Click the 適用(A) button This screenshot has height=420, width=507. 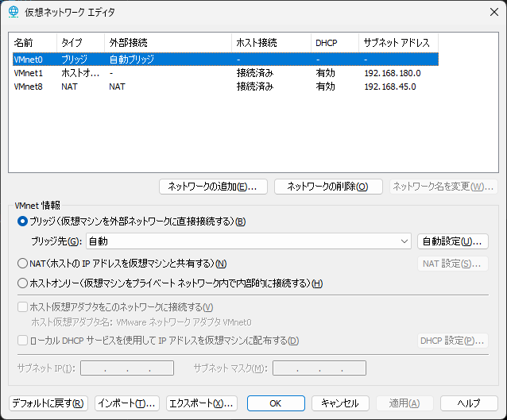pyautogui.click(x=404, y=403)
